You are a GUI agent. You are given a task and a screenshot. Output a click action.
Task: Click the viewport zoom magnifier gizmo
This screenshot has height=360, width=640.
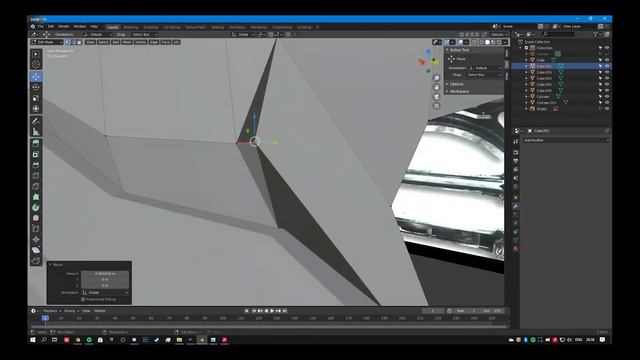tap(436, 78)
